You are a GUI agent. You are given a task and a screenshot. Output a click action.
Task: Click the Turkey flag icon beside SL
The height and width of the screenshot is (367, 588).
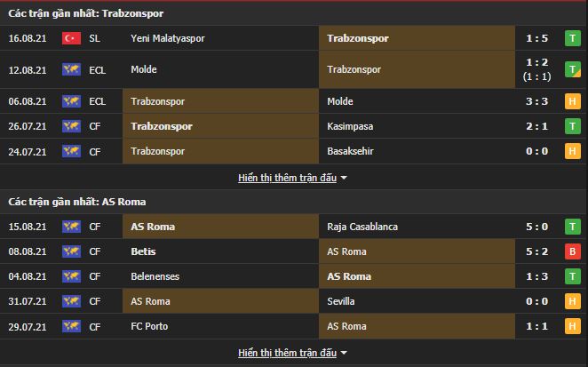tap(71, 38)
